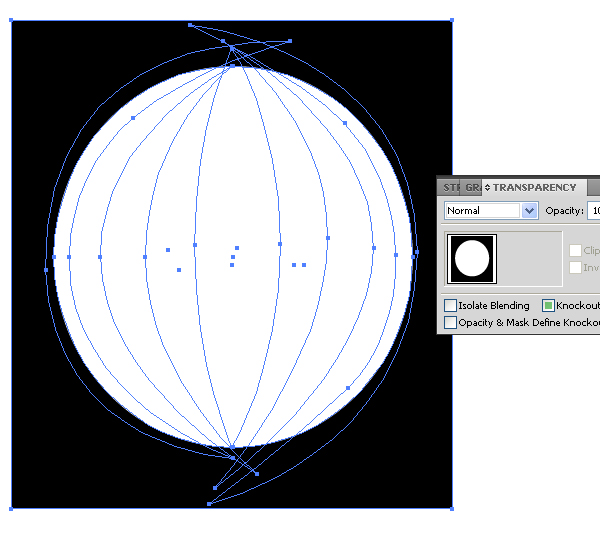Open the Gradient panel tab

coord(471,188)
